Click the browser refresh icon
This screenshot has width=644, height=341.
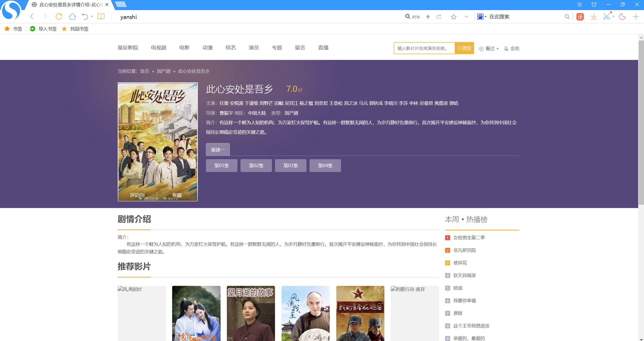pyautogui.click(x=59, y=17)
